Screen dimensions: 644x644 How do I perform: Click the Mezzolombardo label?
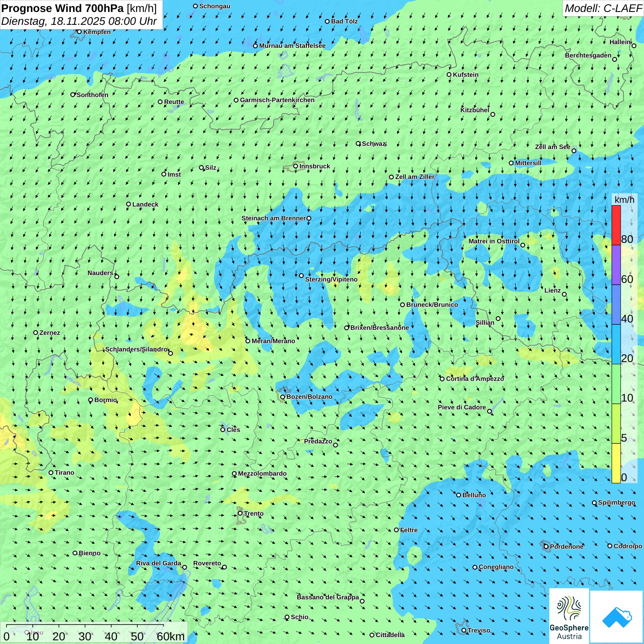[262, 473]
